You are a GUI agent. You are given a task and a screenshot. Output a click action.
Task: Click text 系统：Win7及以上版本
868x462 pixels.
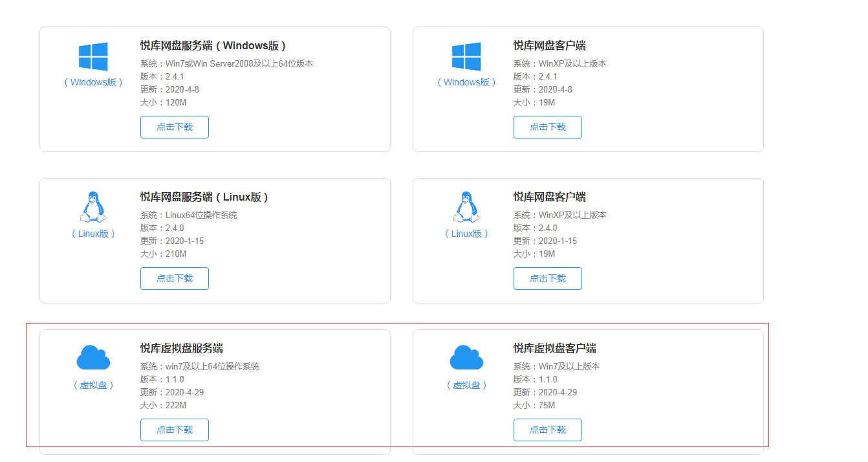(x=557, y=366)
